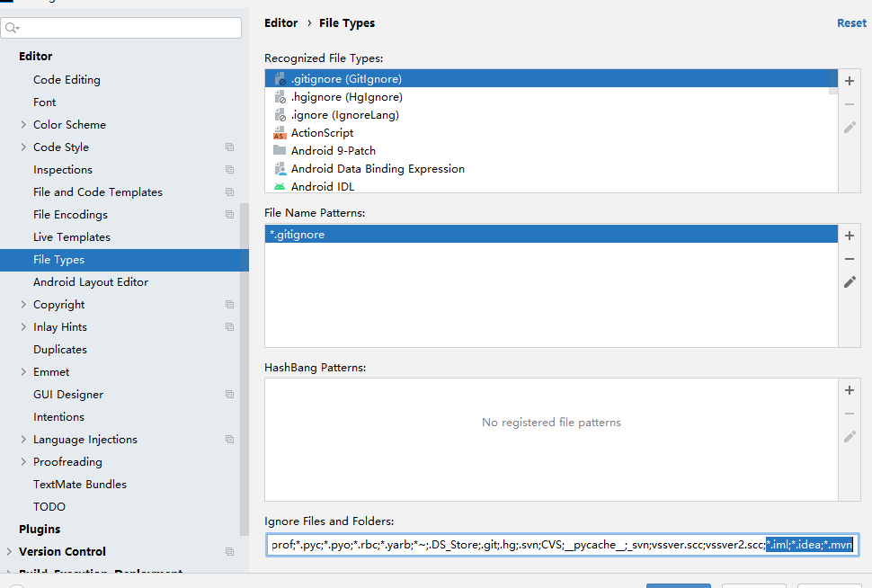Select the Android IDL file type
The width and height of the screenshot is (872, 588).
322,187
